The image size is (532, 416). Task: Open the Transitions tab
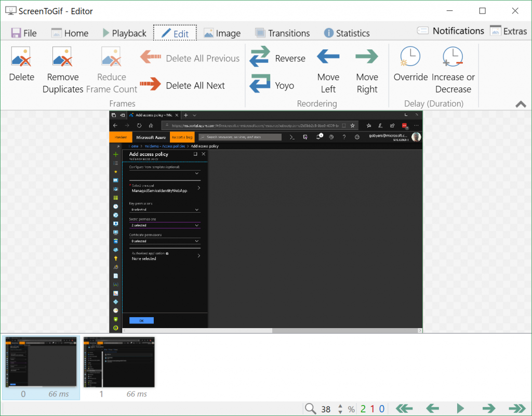(282, 33)
